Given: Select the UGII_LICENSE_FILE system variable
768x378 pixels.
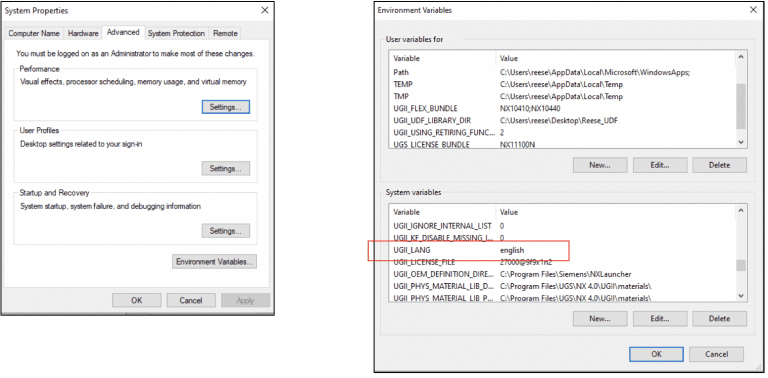Looking at the screenshot, I should 562,262.
